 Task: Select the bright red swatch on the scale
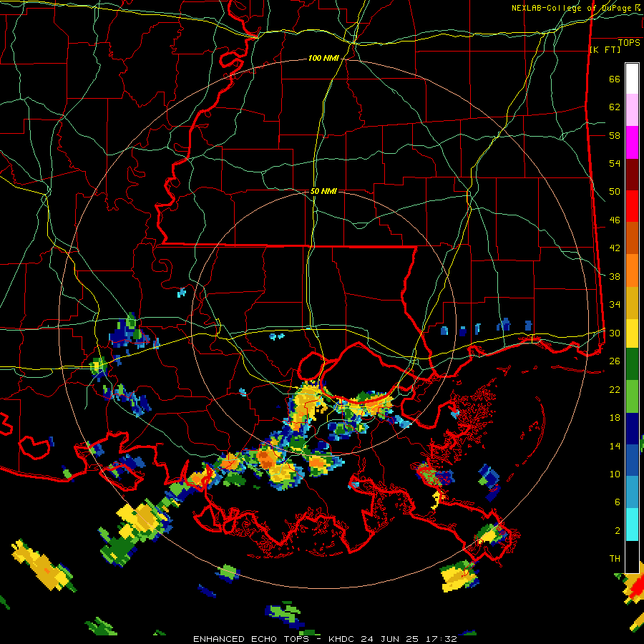632,207
